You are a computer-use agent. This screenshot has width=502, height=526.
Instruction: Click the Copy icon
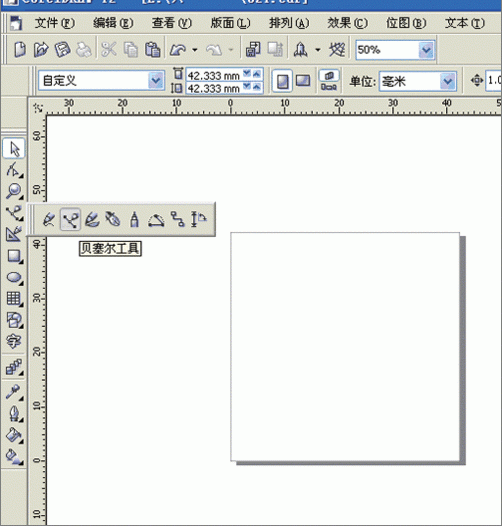pyautogui.click(x=131, y=50)
